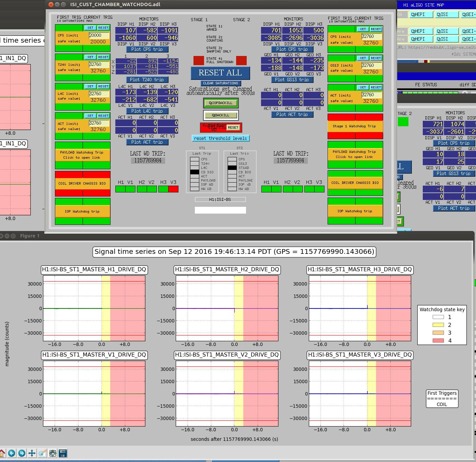Click CLEAR SATURATIONS button
Screen dimensions: 476x462
tap(220, 83)
